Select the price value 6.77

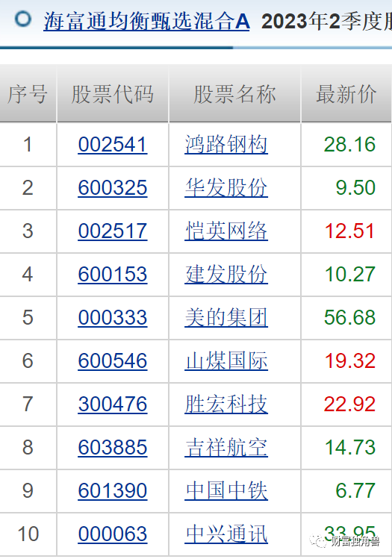point(355,490)
